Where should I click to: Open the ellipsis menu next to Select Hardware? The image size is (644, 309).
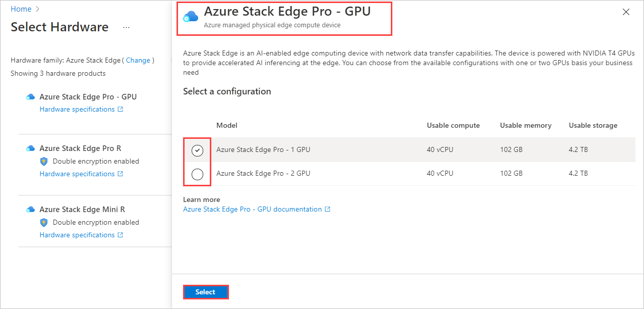[126, 27]
